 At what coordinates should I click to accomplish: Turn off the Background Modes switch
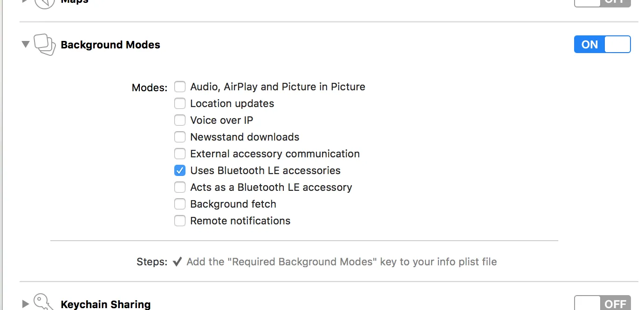coord(602,44)
